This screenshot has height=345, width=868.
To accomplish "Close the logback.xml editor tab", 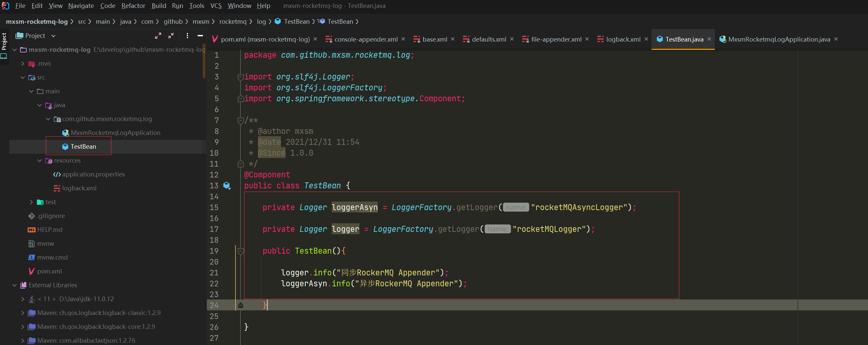I will click(x=646, y=39).
